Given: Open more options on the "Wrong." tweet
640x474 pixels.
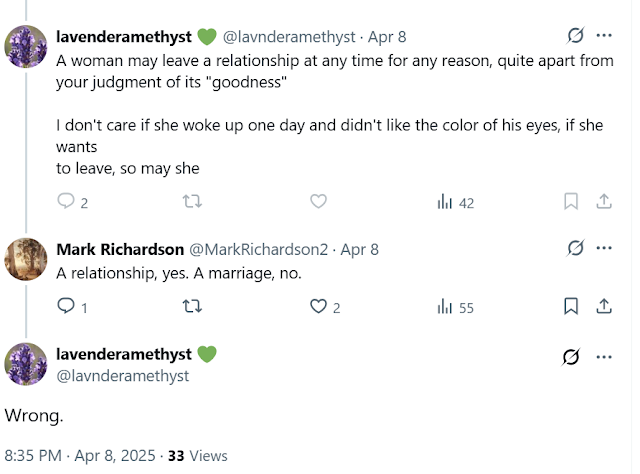Looking at the screenshot, I should (x=604, y=357).
